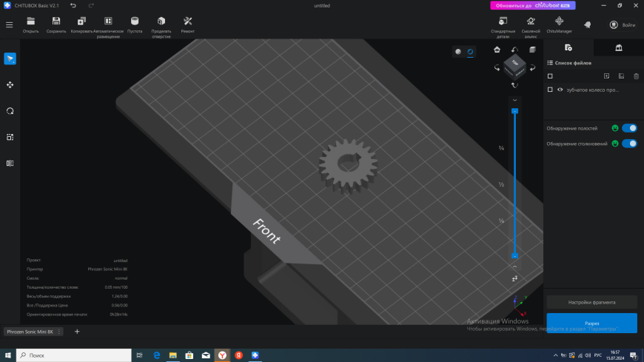Activate the select arrow tool
644x362 pixels.
click(x=10, y=58)
